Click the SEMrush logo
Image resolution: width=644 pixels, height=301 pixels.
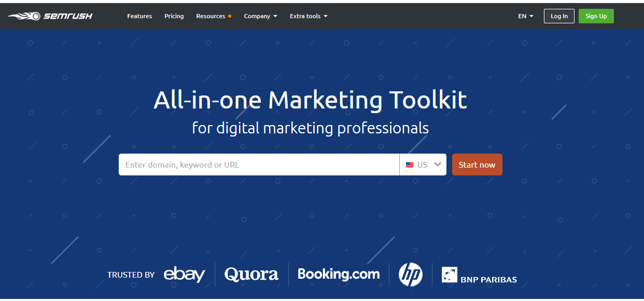coord(50,16)
